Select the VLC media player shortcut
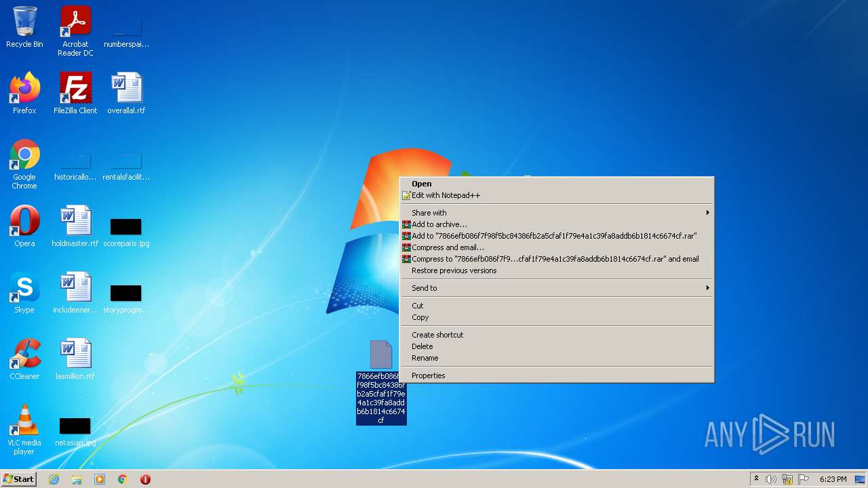868x488 pixels. [24, 430]
